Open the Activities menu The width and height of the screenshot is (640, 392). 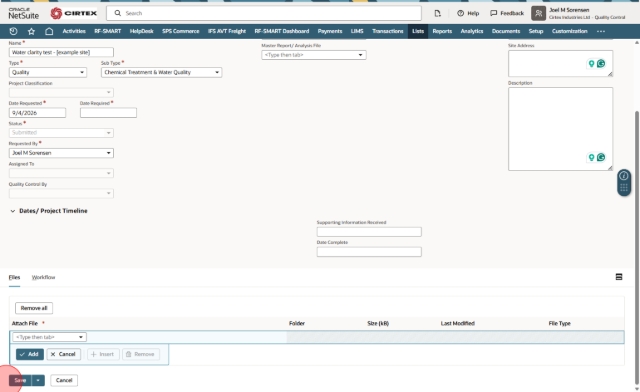[74, 31]
